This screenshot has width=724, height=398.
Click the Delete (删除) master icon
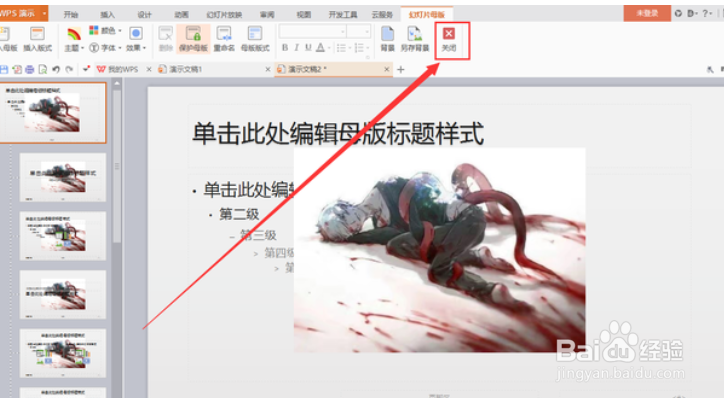pyautogui.click(x=165, y=39)
